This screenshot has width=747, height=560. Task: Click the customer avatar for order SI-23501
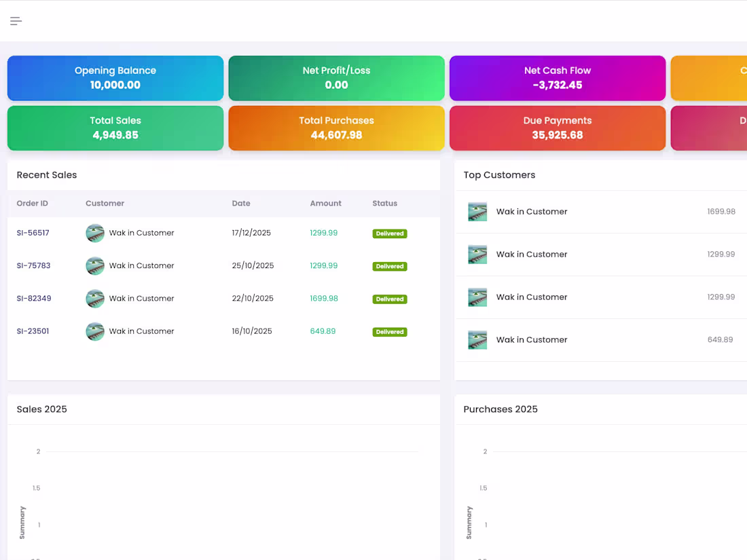pos(94,331)
